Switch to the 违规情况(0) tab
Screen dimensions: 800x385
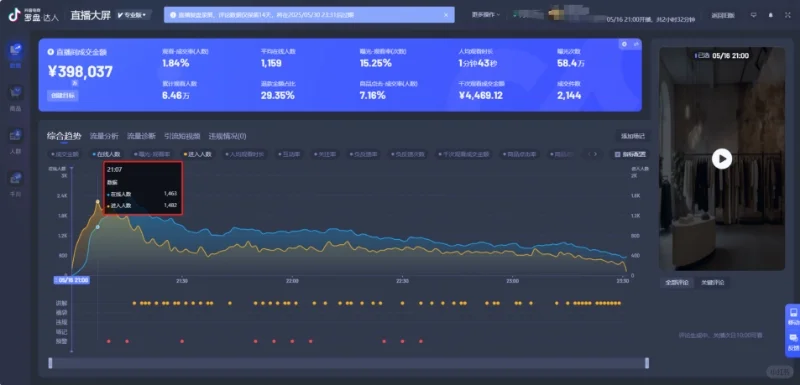[x=228, y=136]
